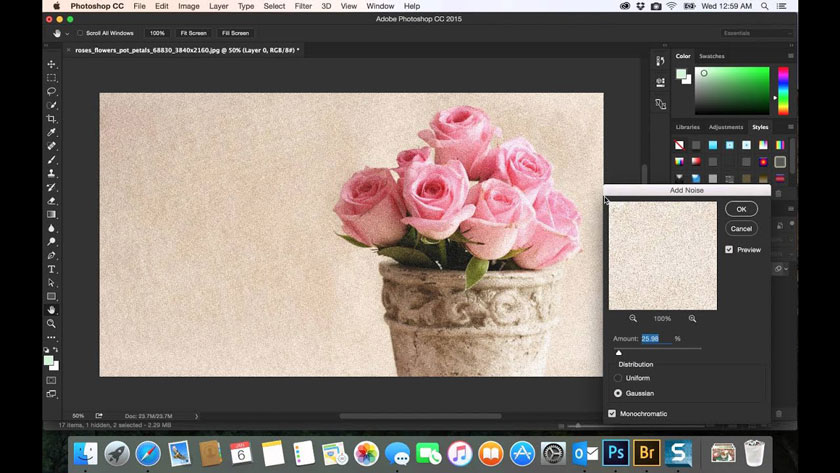Open the Properties panel icon
Image resolution: width=840 pixels, height=473 pixels.
pos(660,82)
